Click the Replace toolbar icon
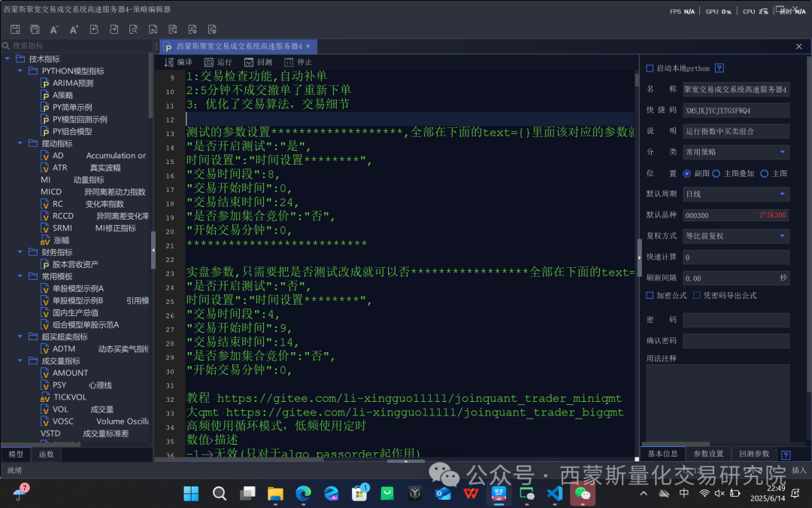This screenshot has height=508, width=812. (153, 29)
